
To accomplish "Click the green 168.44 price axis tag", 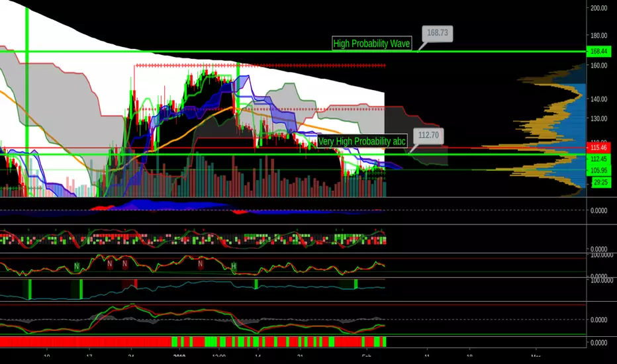I will (598, 51).
